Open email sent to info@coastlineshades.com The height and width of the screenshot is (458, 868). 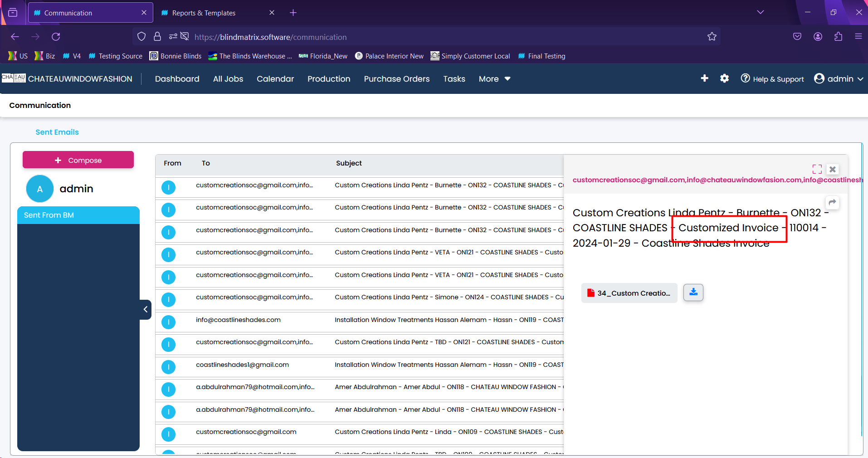tap(238, 320)
